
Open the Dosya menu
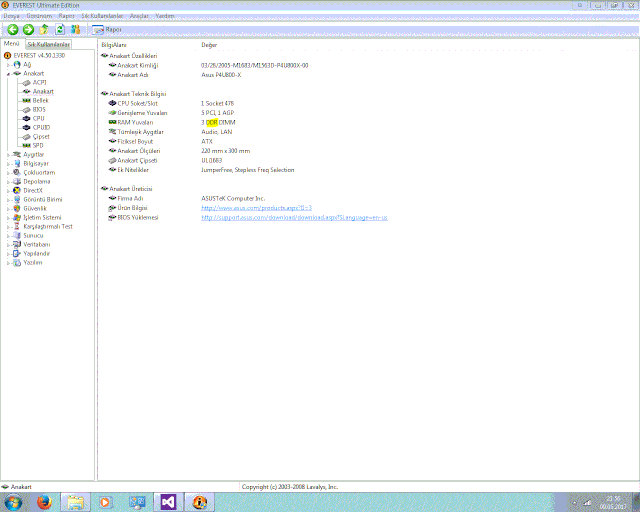pyautogui.click(x=11, y=16)
